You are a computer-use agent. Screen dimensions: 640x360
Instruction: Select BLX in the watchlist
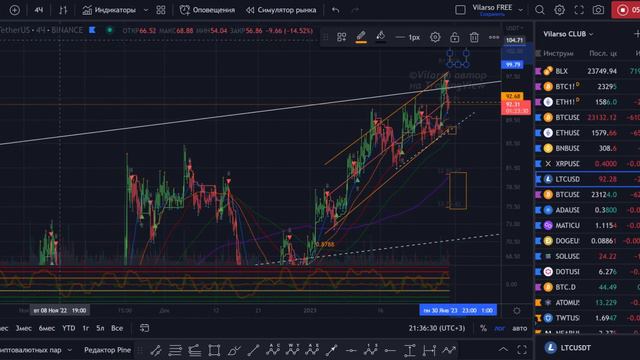[587, 71]
